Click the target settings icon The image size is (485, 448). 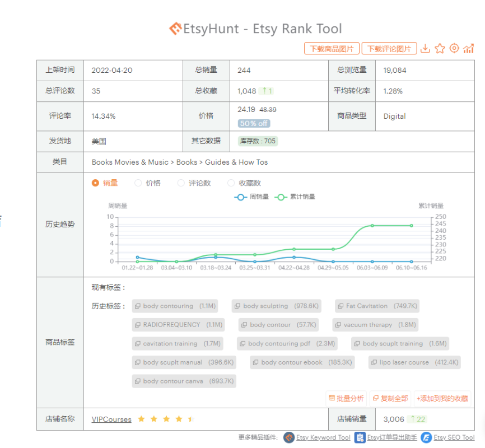[x=454, y=48]
